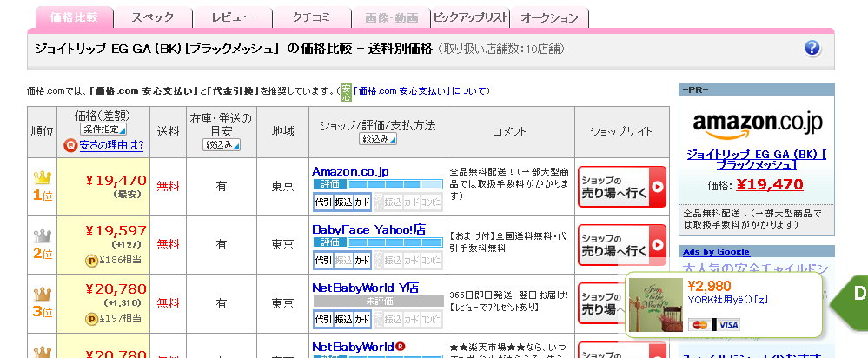Click the 送料 column header
This screenshot has height=358, width=868.
pyautogui.click(x=169, y=132)
